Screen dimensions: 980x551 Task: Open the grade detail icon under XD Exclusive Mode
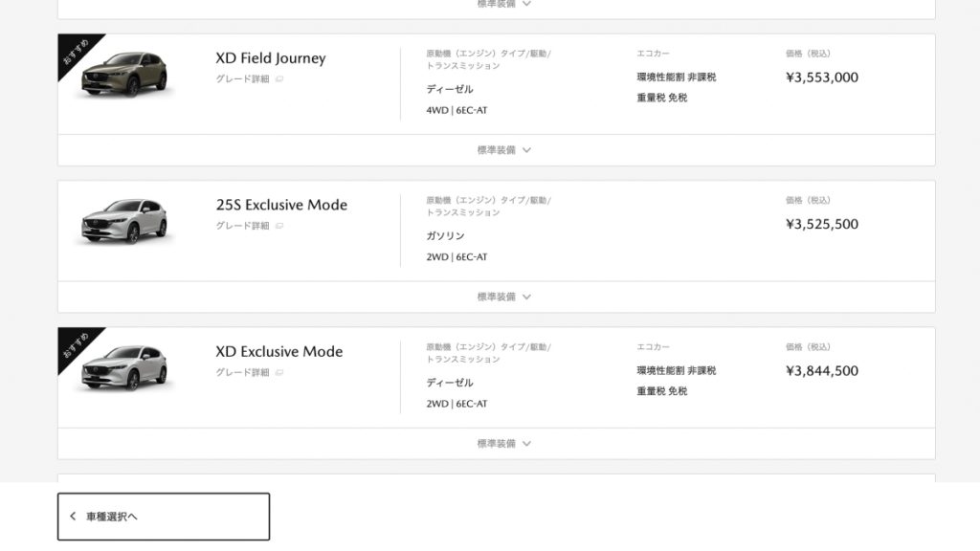(x=279, y=373)
